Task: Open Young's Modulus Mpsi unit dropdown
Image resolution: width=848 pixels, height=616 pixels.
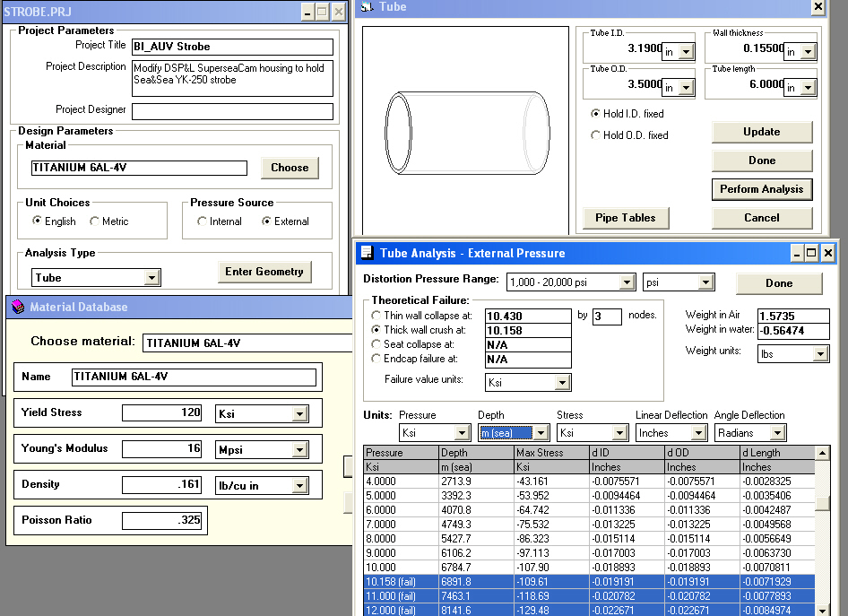Action: [299, 450]
